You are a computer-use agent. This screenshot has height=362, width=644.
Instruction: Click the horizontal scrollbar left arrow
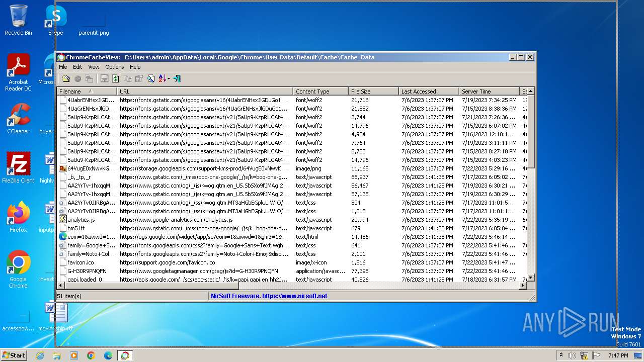pos(60,286)
